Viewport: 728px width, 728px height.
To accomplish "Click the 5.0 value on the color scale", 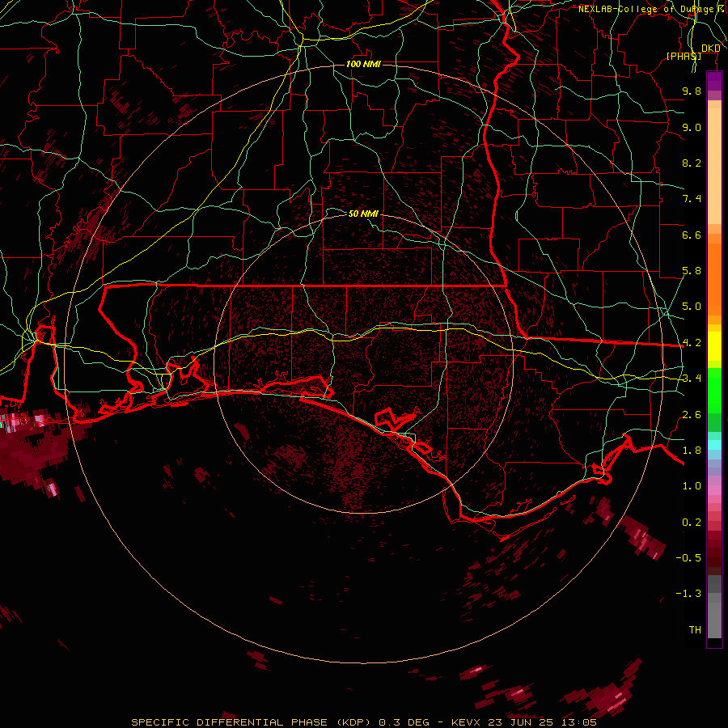I will pyautogui.click(x=692, y=307).
